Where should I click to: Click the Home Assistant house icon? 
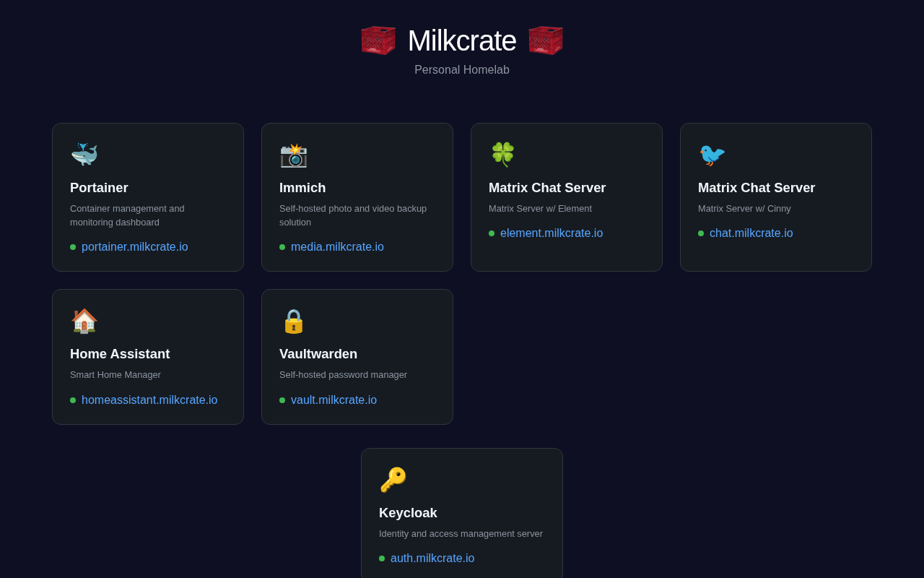pyautogui.click(x=84, y=321)
